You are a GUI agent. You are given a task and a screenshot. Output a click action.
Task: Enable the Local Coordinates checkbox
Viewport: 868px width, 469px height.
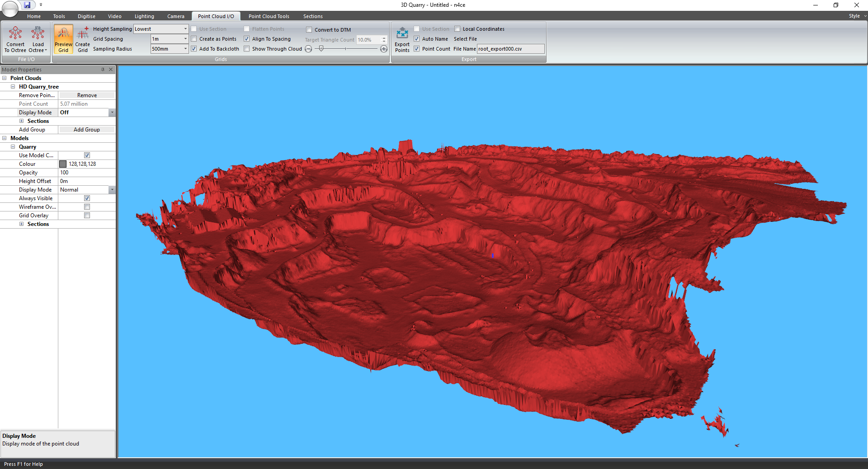point(458,29)
